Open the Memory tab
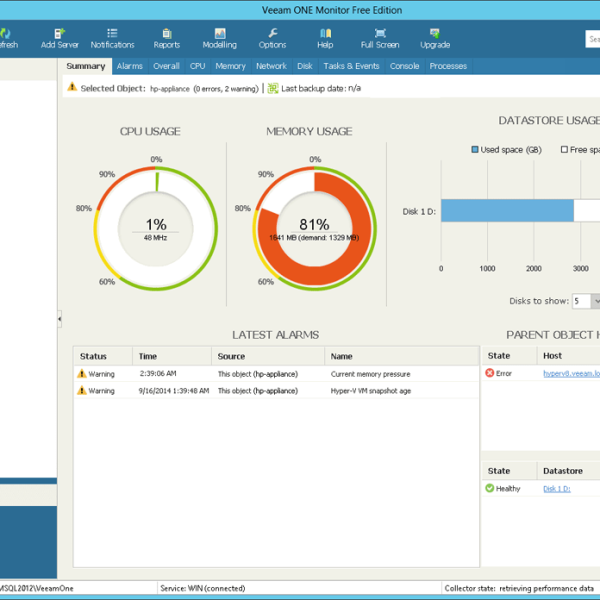Screen dimensions: 600x600 click(x=230, y=66)
